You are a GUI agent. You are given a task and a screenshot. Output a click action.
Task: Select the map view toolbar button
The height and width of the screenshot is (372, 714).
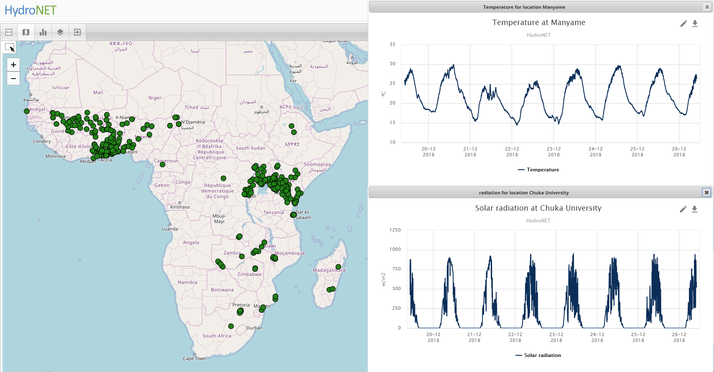26,32
